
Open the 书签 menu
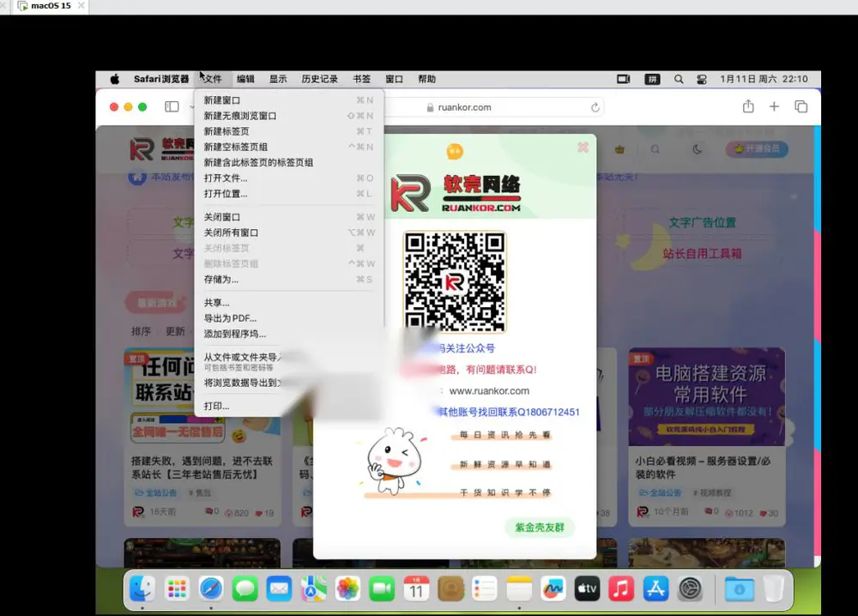click(x=362, y=79)
